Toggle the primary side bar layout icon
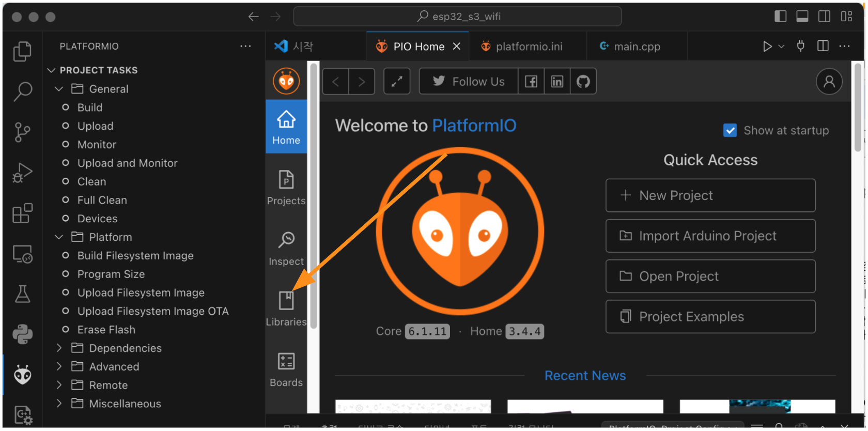The width and height of the screenshot is (868, 431). coord(781,17)
